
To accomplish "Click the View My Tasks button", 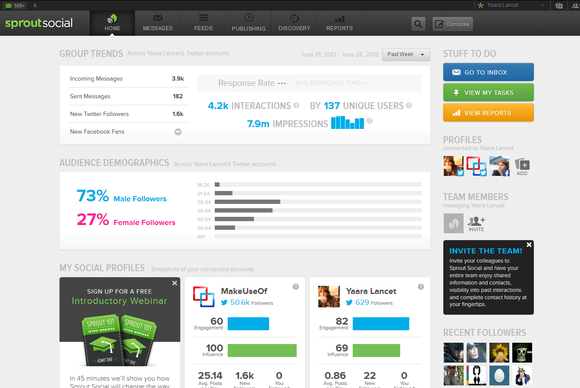I will (488, 92).
